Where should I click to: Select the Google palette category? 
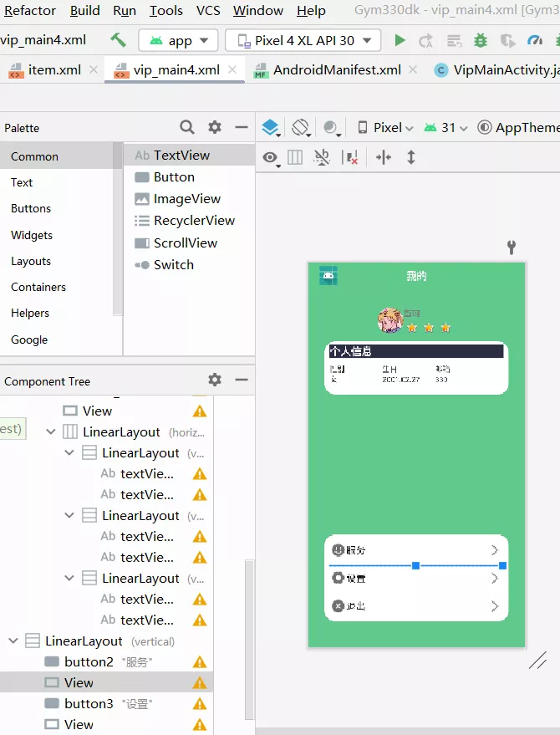pos(56,339)
